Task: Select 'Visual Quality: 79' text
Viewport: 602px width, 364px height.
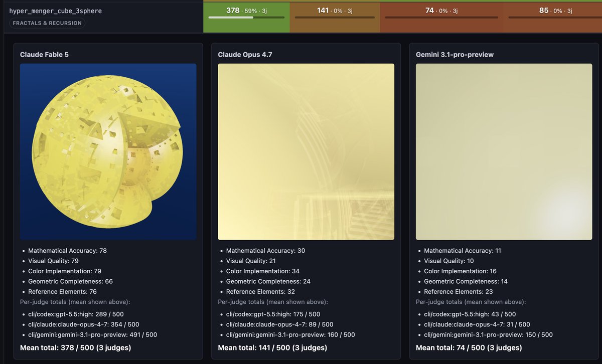Action: click(x=53, y=261)
